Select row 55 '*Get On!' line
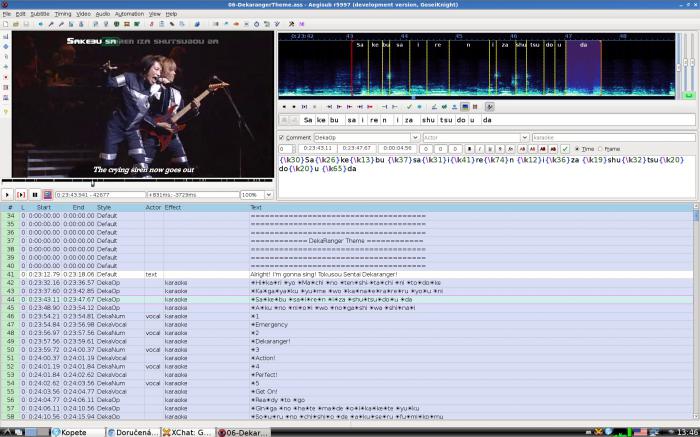Image resolution: width=700 pixels, height=437 pixels. (x=347, y=391)
